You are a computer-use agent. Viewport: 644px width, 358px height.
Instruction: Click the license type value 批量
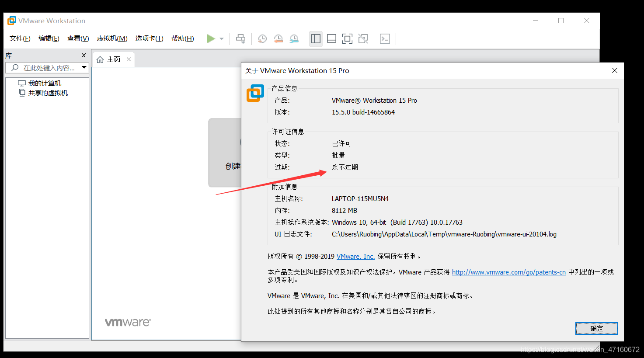pos(338,156)
